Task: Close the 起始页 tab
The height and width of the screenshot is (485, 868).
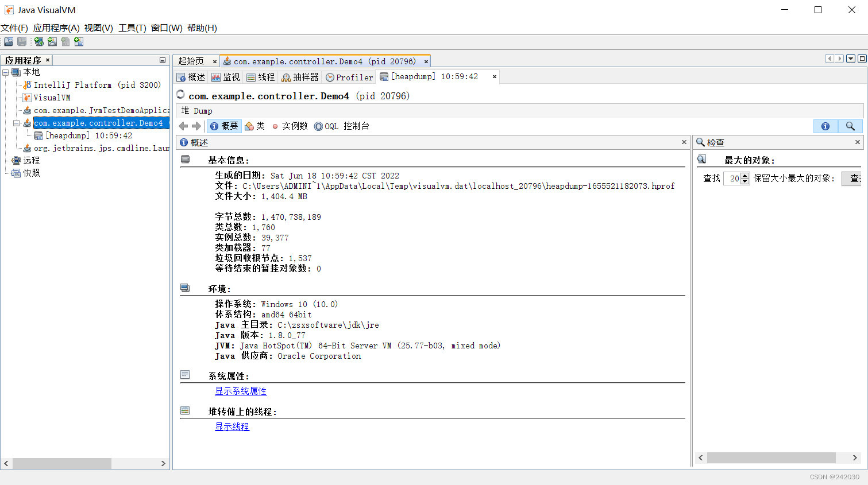Action: (215, 61)
